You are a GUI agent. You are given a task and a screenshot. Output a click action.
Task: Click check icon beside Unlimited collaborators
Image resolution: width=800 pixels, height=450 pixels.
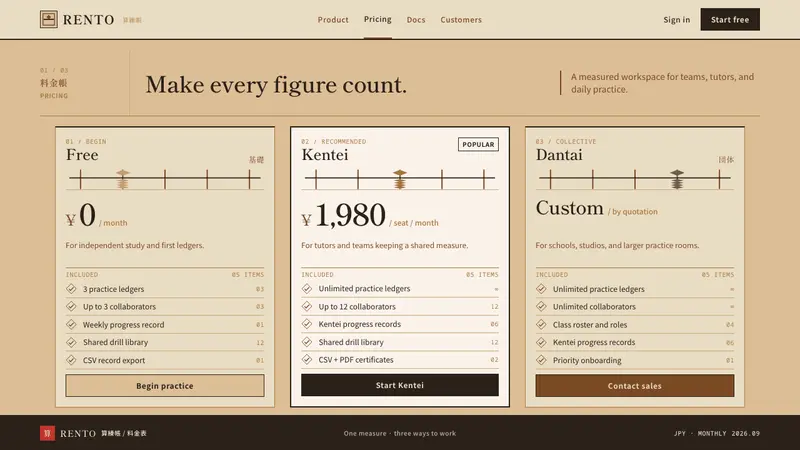click(x=541, y=307)
